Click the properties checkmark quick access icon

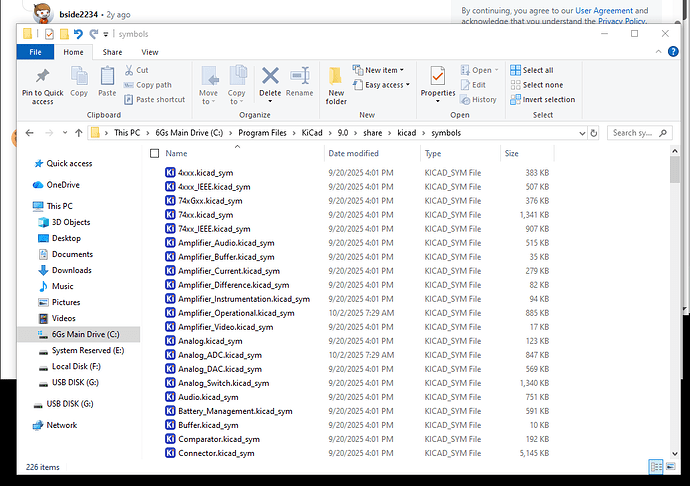pyautogui.click(x=49, y=34)
